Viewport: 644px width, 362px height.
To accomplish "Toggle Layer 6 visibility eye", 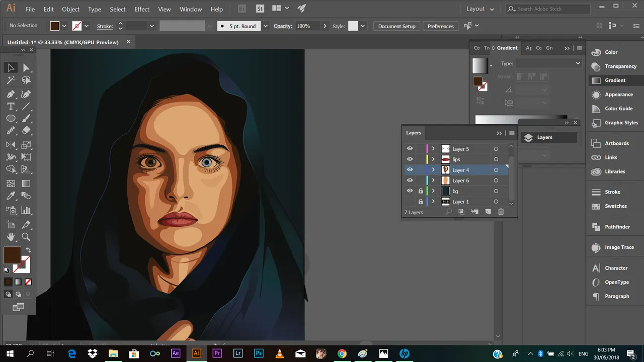I will click(410, 180).
